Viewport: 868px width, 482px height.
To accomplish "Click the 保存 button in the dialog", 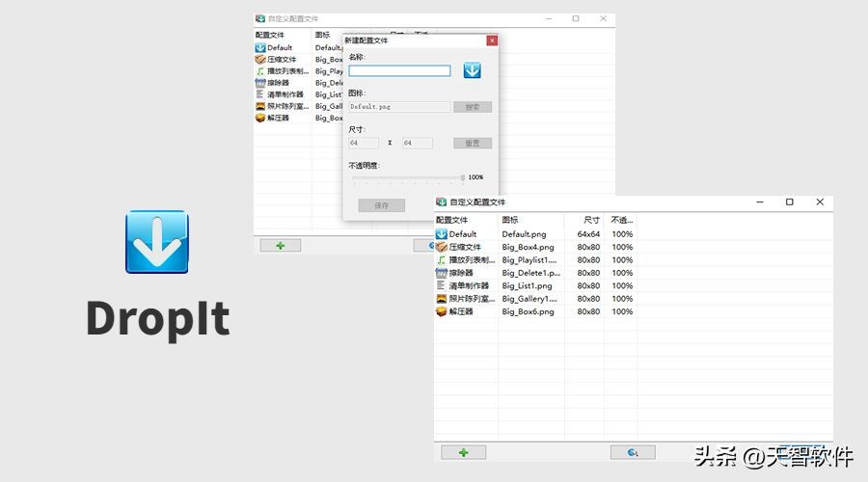I will 381,205.
